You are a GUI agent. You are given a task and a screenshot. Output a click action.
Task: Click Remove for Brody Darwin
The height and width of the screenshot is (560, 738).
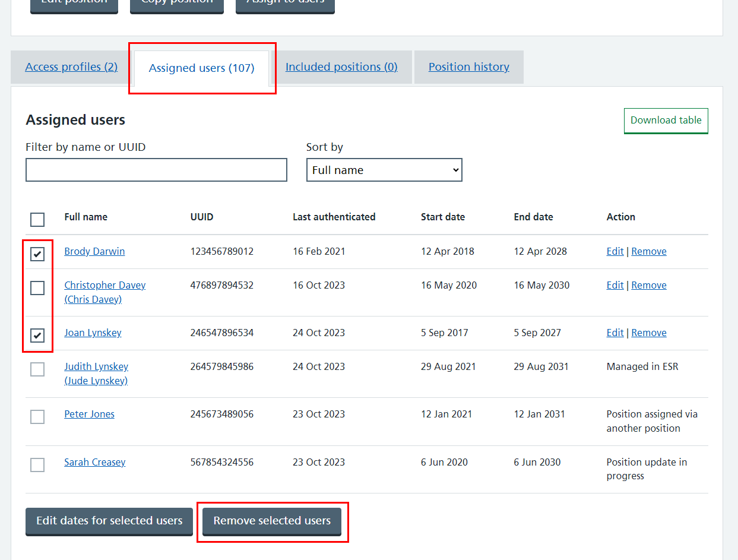tap(649, 251)
